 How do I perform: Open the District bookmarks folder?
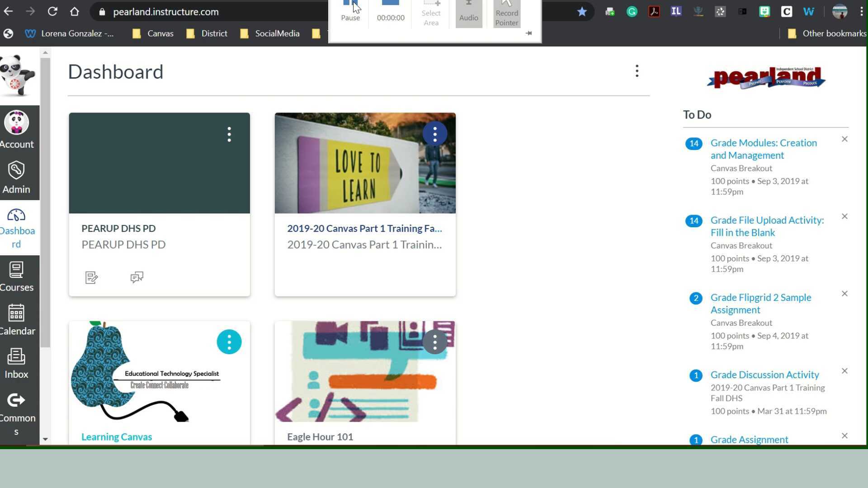[207, 33]
